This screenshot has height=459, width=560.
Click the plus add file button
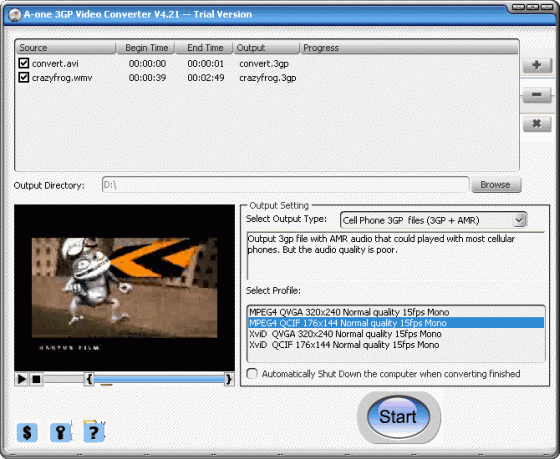tap(537, 65)
